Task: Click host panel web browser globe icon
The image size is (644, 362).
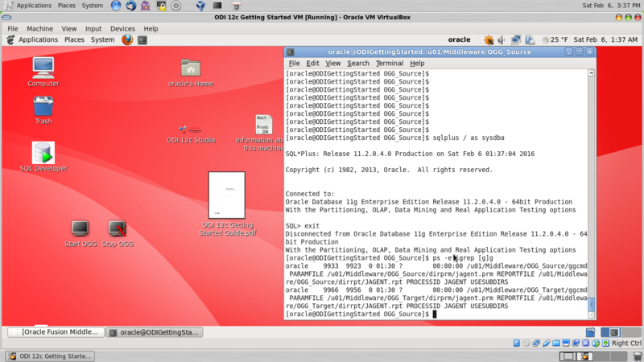Action: (116, 6)
